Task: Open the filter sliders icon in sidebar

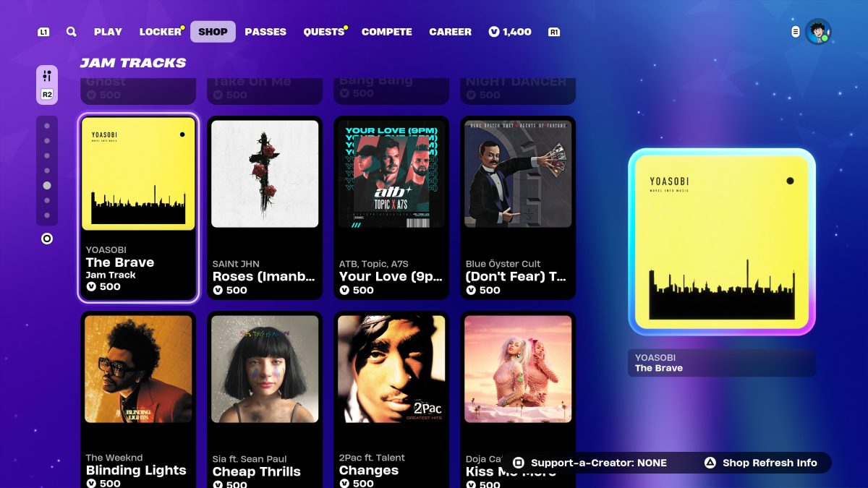Action: coord(47,76)
